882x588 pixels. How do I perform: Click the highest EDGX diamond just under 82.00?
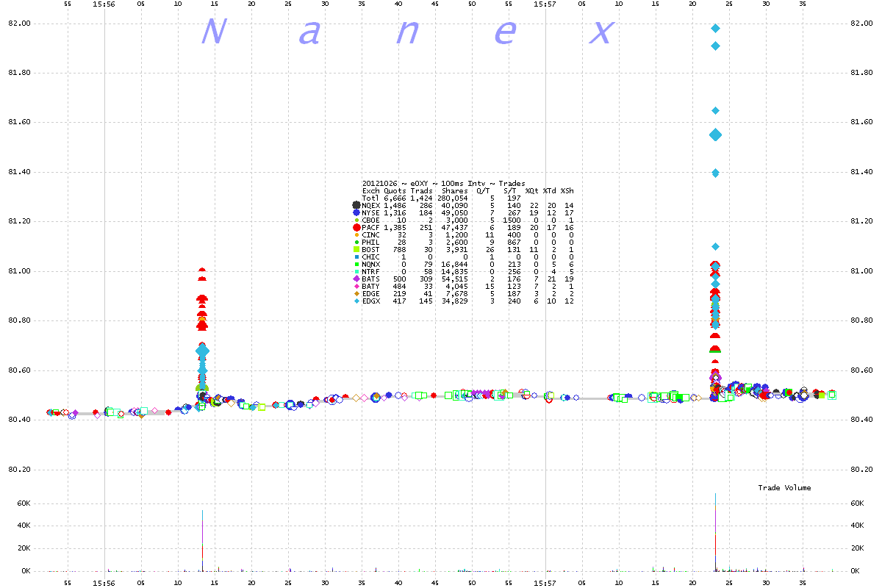point(715,28)
